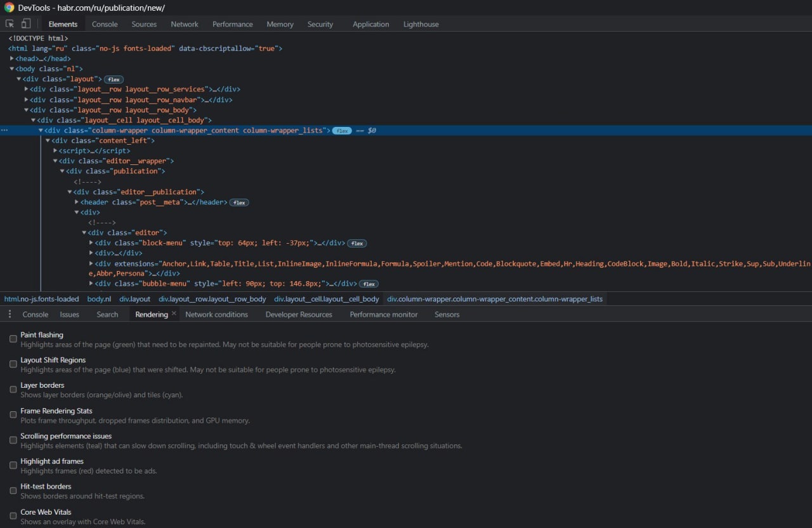Viewport: 812px width, 528px height.
Task: Select the div with extensions attribute
Action: click(450, 268)
